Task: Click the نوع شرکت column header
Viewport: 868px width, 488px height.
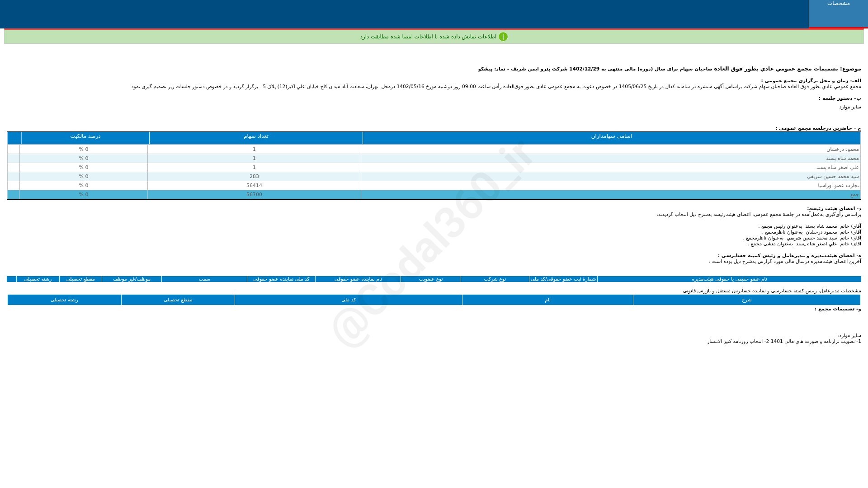Action: point(495,279)
